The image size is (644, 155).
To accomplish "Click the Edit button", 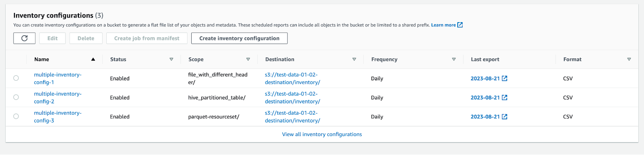I will point(52,38).
